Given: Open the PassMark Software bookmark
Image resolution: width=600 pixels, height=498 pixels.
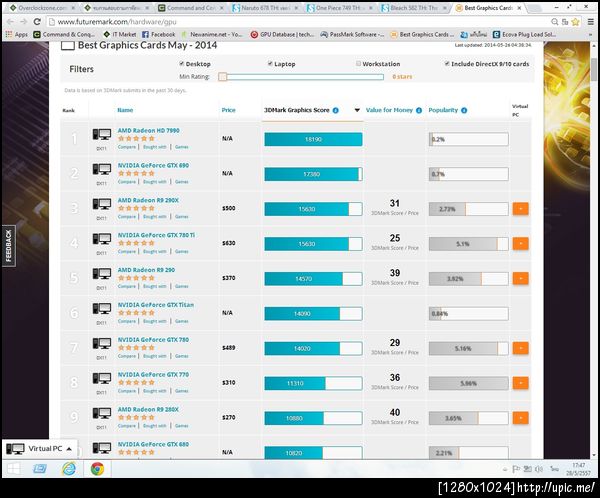Looking at the screenshot, I should click(352, 34).
